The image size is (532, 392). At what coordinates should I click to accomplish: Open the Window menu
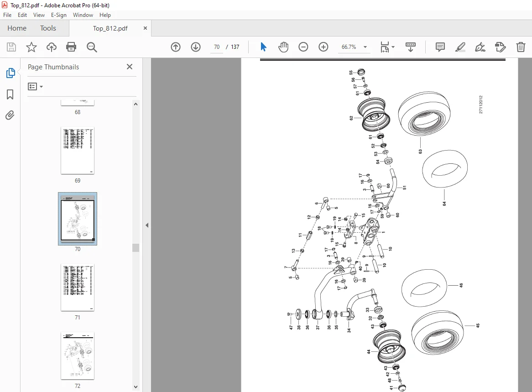click(83, 15)
